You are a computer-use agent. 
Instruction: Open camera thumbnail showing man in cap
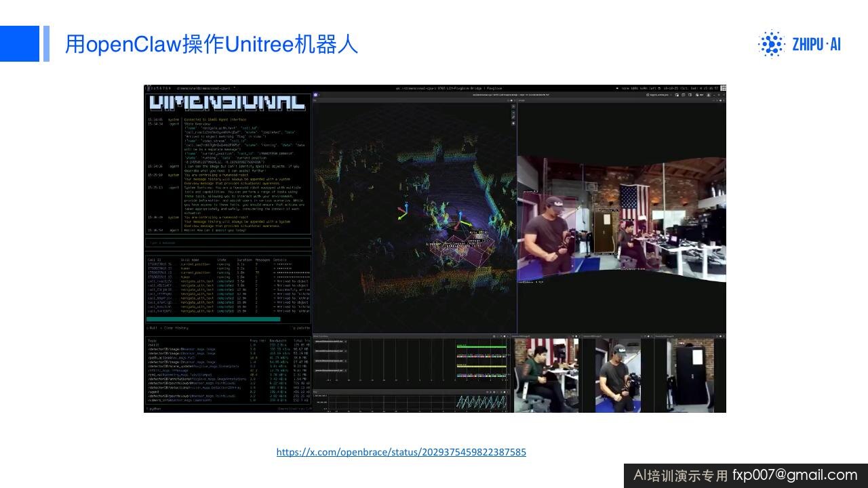coord(618,375)
